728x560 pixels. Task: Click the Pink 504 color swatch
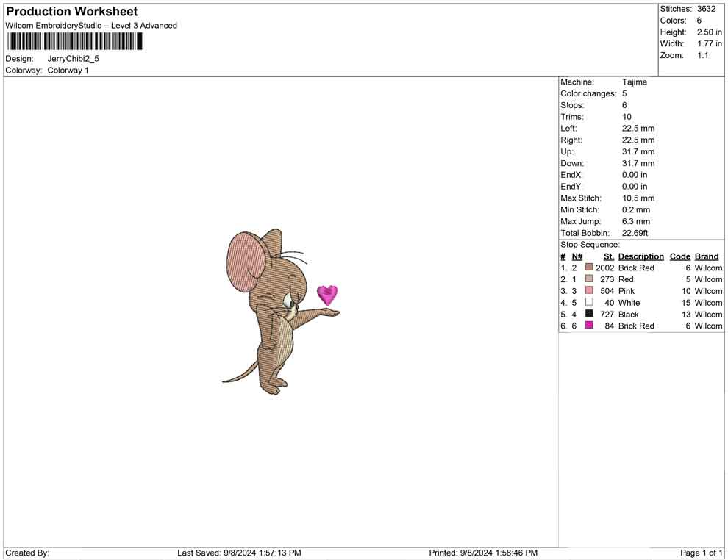tap(589, 290)
